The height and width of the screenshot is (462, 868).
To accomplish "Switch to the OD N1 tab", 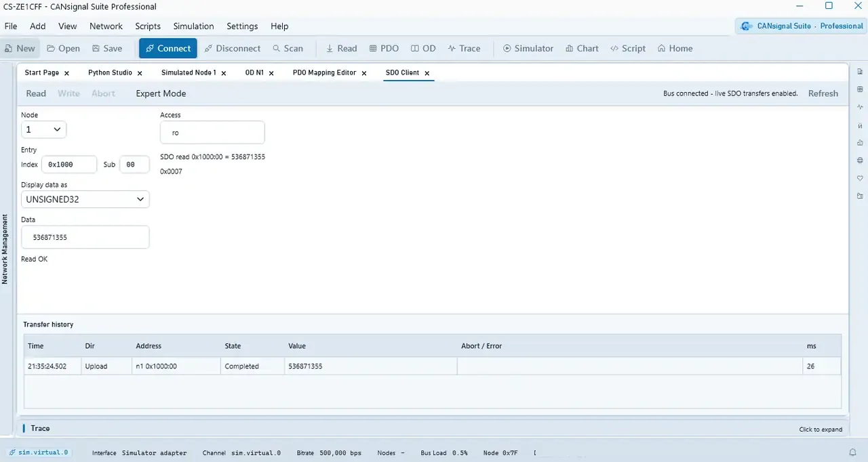I will 254,72.
